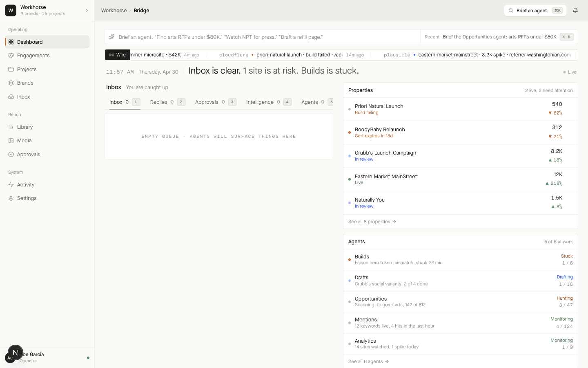Click the round N badge at bottom left

click(16, 352)
